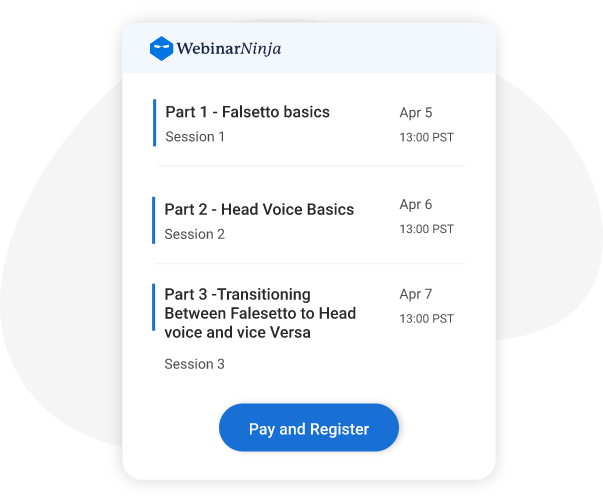The image size is (603, 503).
Task: Select the Apr 6 date
Action: coord(416,204)
